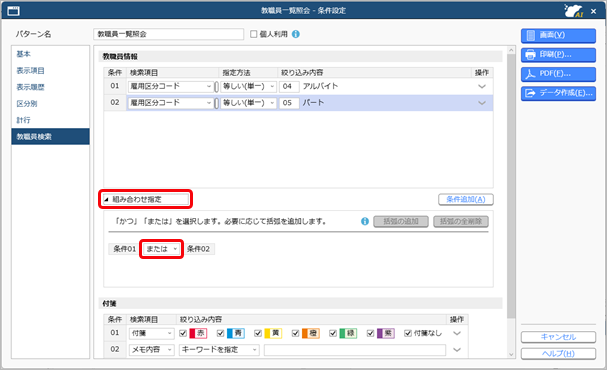The image size is (607, 370).
Task: Select 区分別 in left navigation
Action: [x=50, y=104]
